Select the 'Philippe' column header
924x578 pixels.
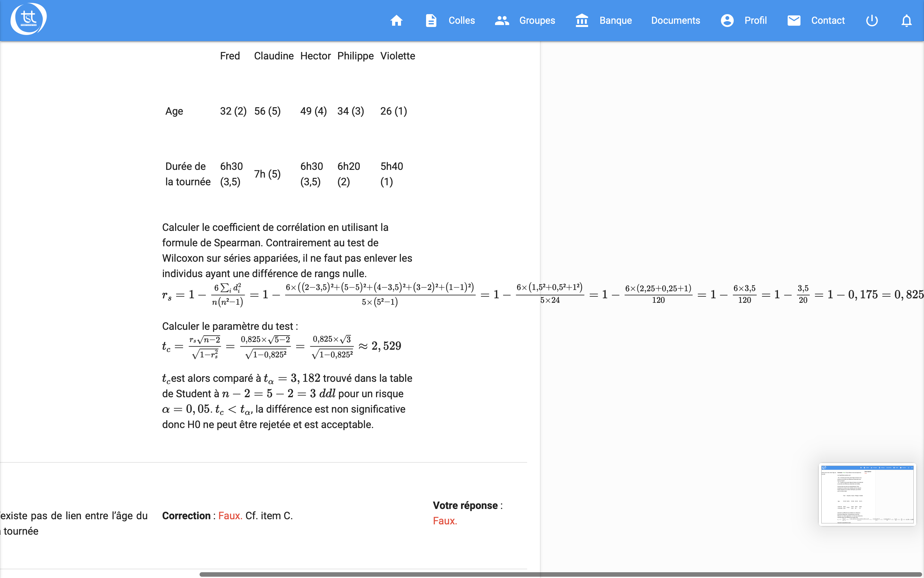pyautogui.click(x=355, y=56)
